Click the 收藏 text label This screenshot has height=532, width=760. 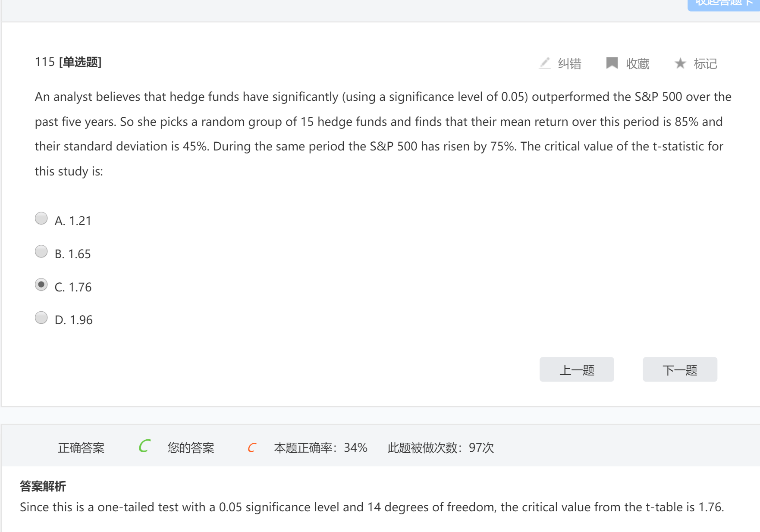point(638,64)
